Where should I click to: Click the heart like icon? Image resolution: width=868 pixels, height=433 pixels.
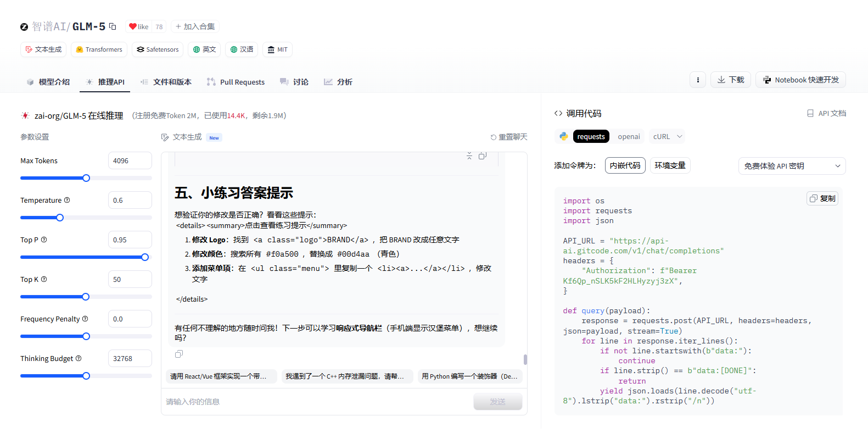click(x=132, y=26)
